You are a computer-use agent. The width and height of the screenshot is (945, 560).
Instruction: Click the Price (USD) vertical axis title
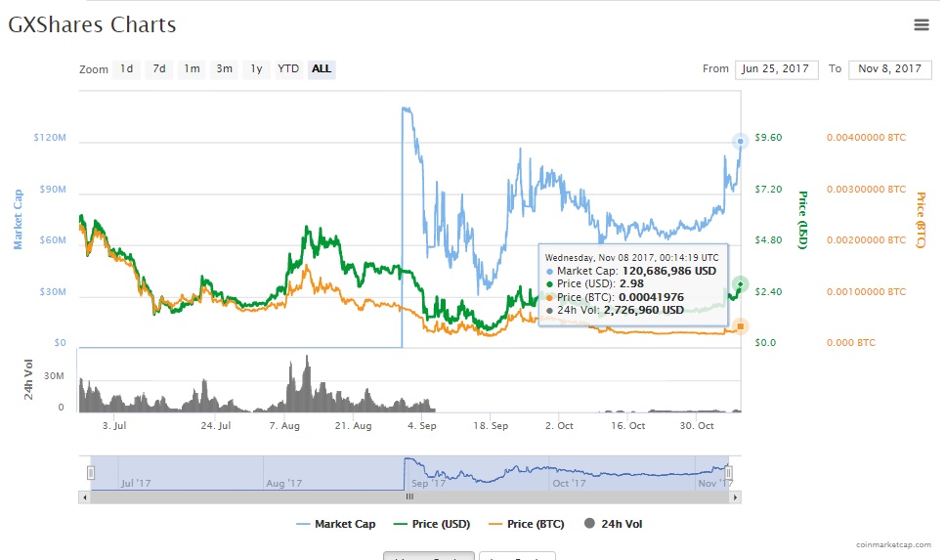pos(802,220)
